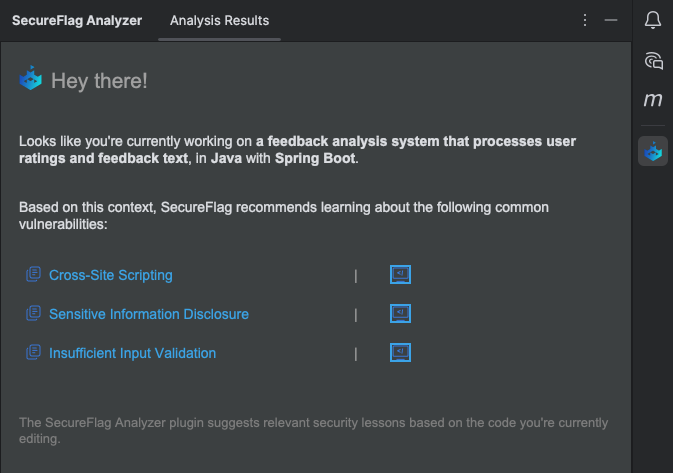This screenshot has width=673, height=473.
Task: Select the SecureFlag Analyzer title tab
Action: coord(77,20)
